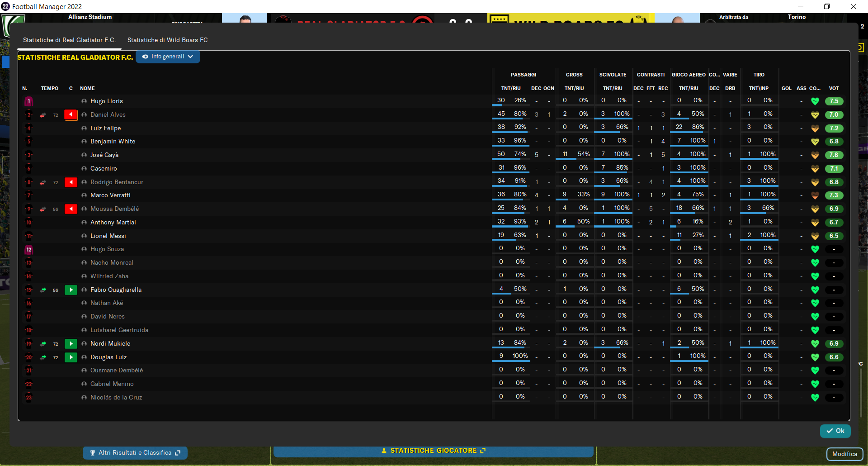This screenshot has height=466, width=868.
Task: Select player Benjamin White
Action: coord(113,142)
